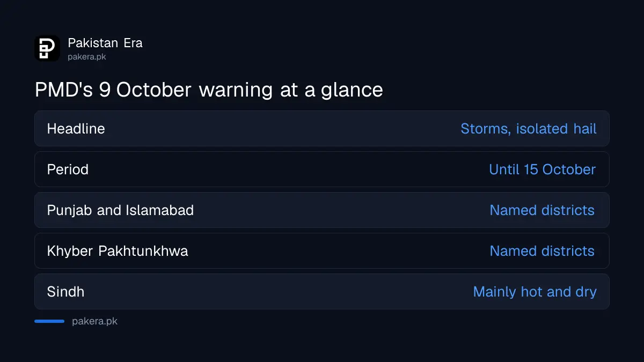Screen dimensions: 644x362
Task: Click the Headline table row
Action: [322, 129]
